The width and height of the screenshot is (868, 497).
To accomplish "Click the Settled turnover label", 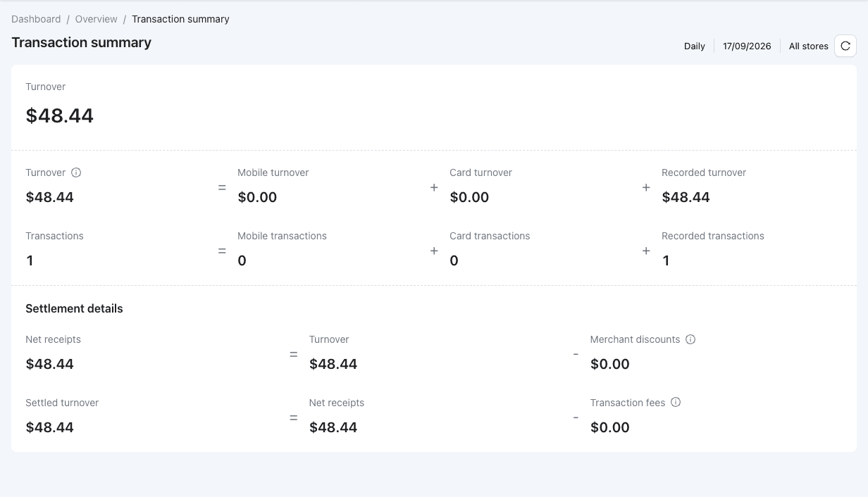I will point(62,403).
